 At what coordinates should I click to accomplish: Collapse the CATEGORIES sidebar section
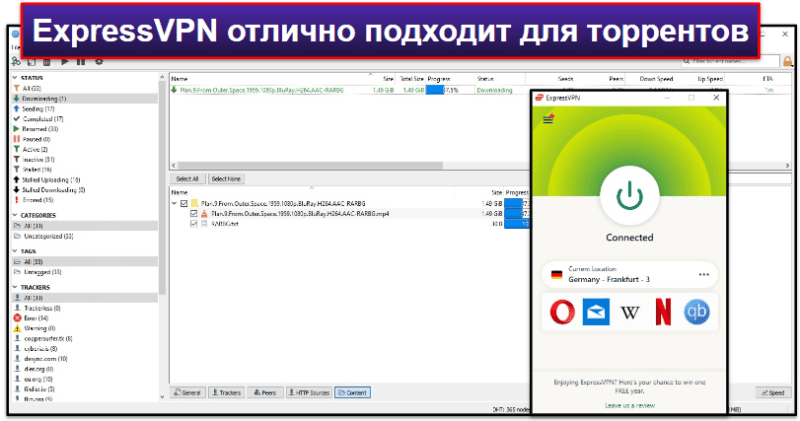pos(15,215)
